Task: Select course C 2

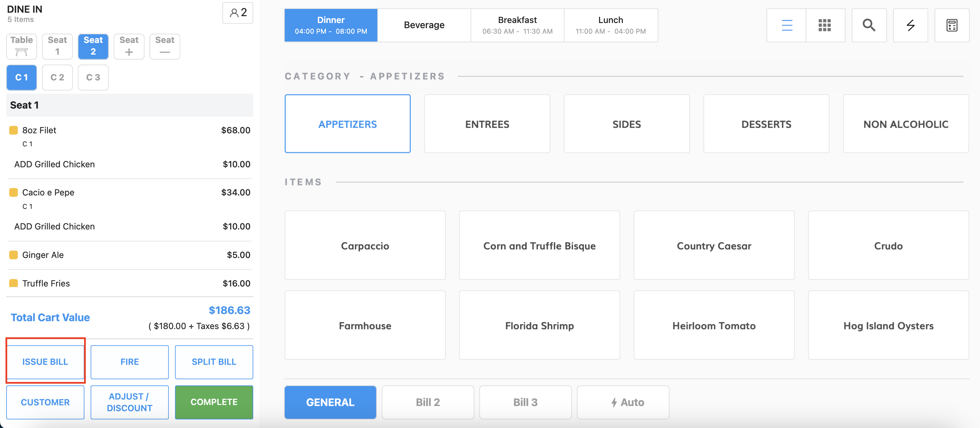Action: click(x=57, y=78)
